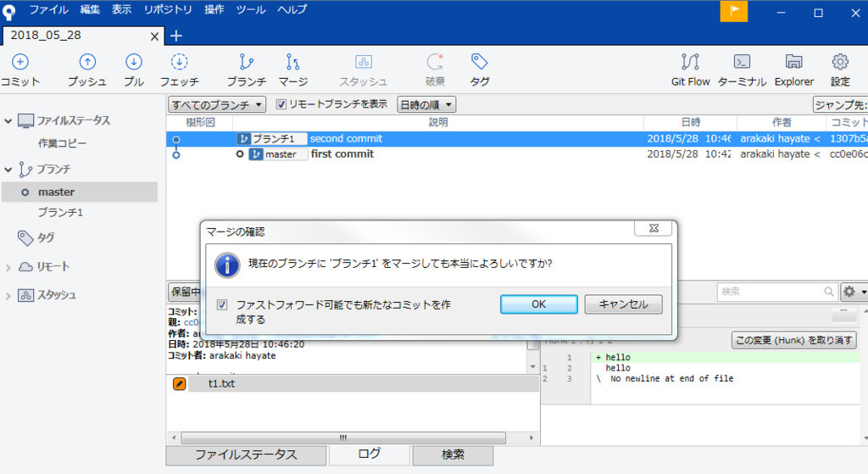Select タグ in the sidebar
This screenshot has width=868, height=474.
(x=46, y=238)
